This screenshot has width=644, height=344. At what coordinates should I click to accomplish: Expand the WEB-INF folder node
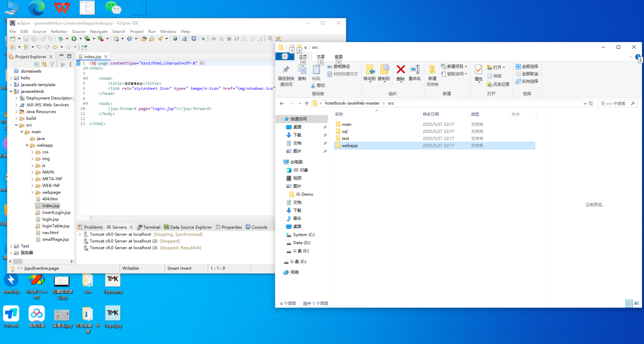pyautogui.click(x=32, y=186)
